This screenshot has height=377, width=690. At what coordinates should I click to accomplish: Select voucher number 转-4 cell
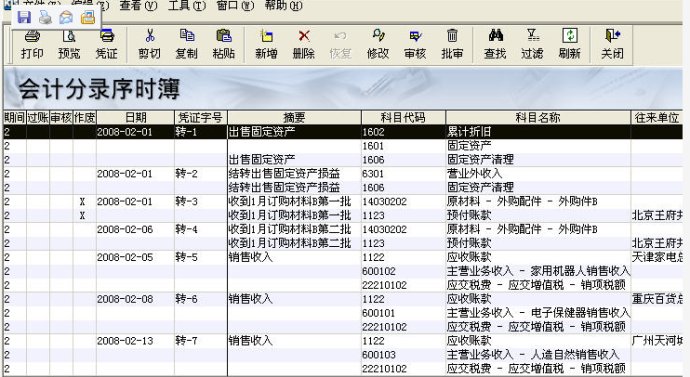point(201,229)
